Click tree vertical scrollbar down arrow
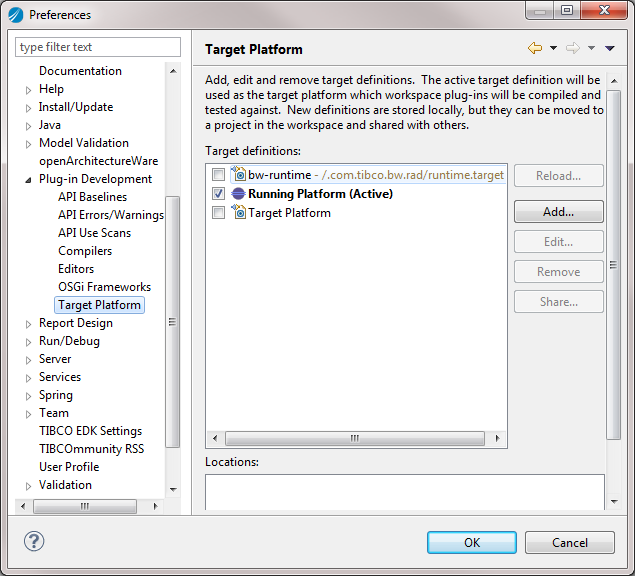The height and width of the screenshot is (576, 635). click(173, 489)
